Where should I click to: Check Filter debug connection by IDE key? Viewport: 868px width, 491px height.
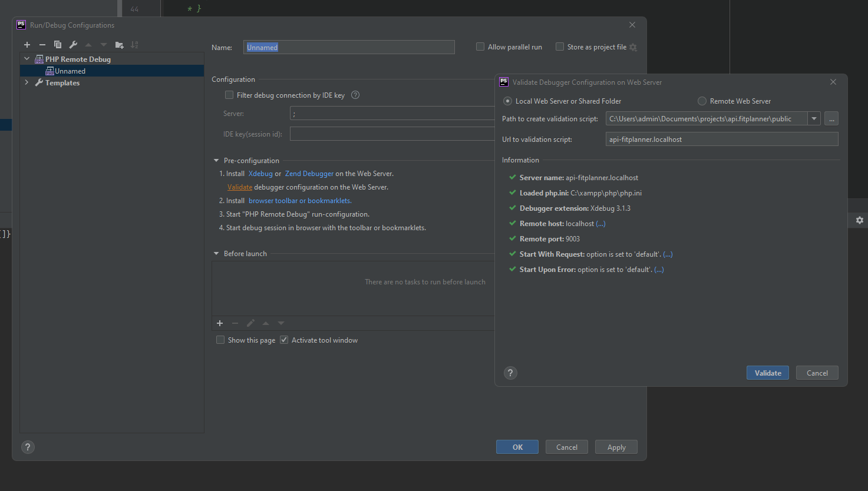229,95
